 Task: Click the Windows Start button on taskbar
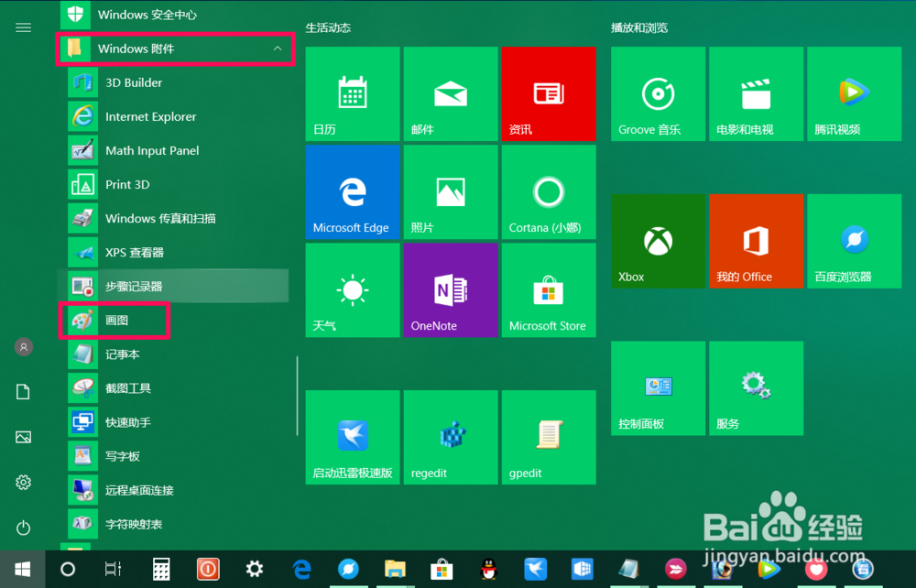22,569
